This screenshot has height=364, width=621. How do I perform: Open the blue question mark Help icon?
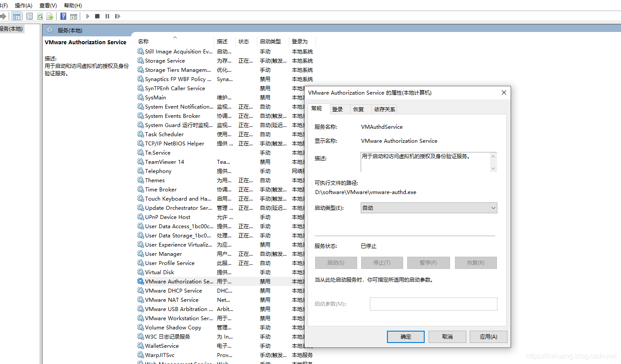pyautogui.click(x=64, y=16)
